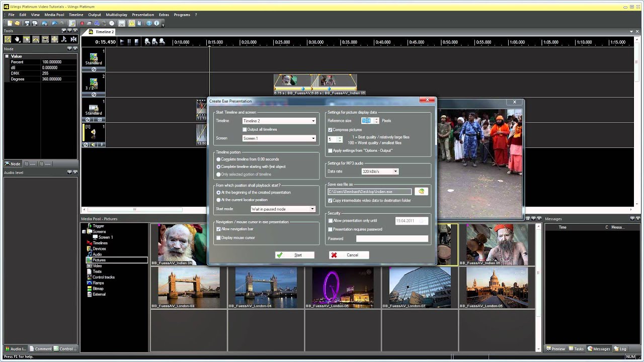Enable Allow presentation only until checkbox
This screenshot has width=644, height=362.
click(330, 221)
